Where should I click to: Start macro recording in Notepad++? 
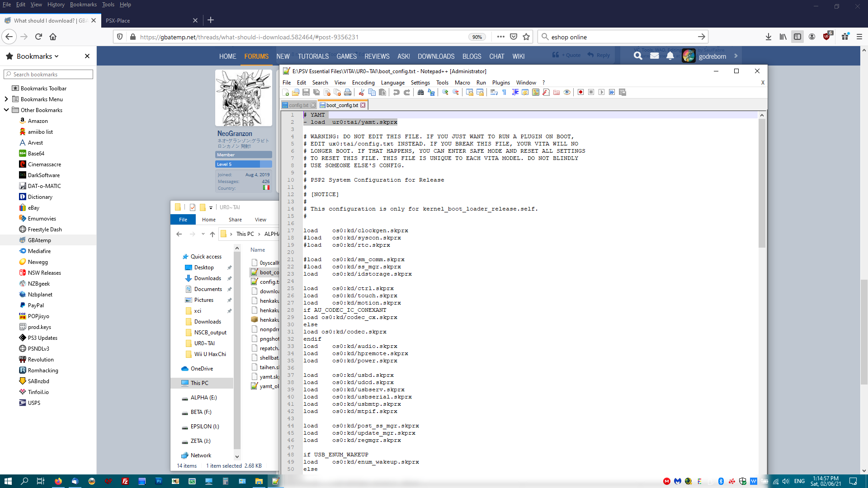coord(581,92)
